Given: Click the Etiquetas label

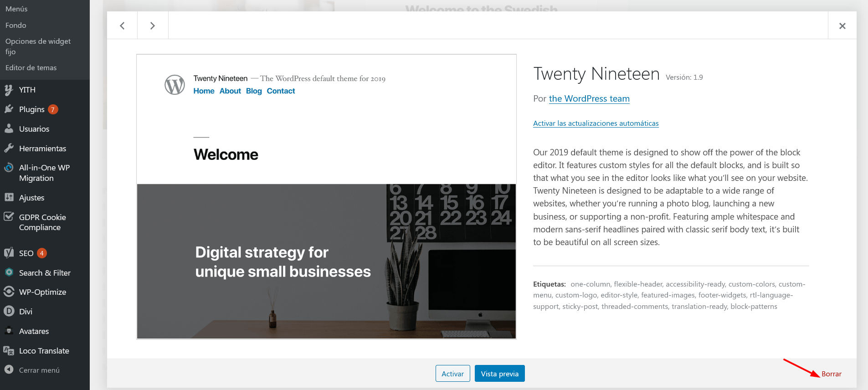Looking at the screenshot, I should coord(550,284).
